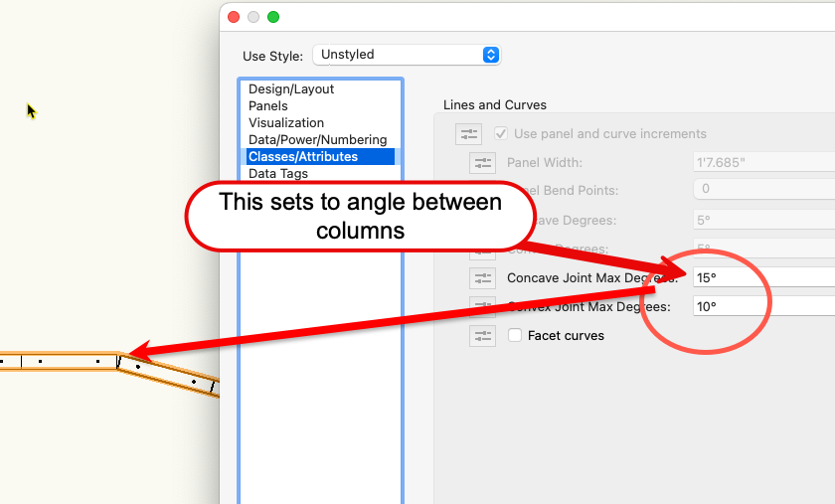Screen dimensions: 835x504
Task: Close the dialog with the red button
Action: pyautogui.click(x=234, y=17)
